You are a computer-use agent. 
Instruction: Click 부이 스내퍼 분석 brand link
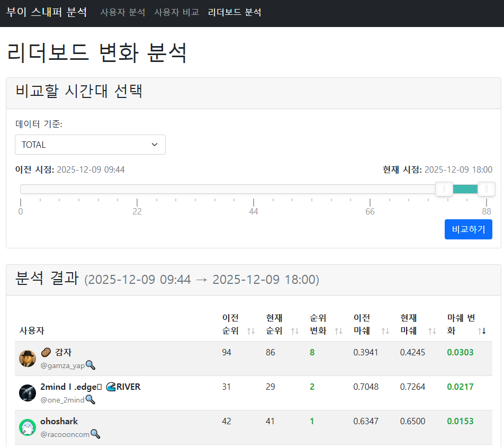pyautogui.click(x=47, y=12)
